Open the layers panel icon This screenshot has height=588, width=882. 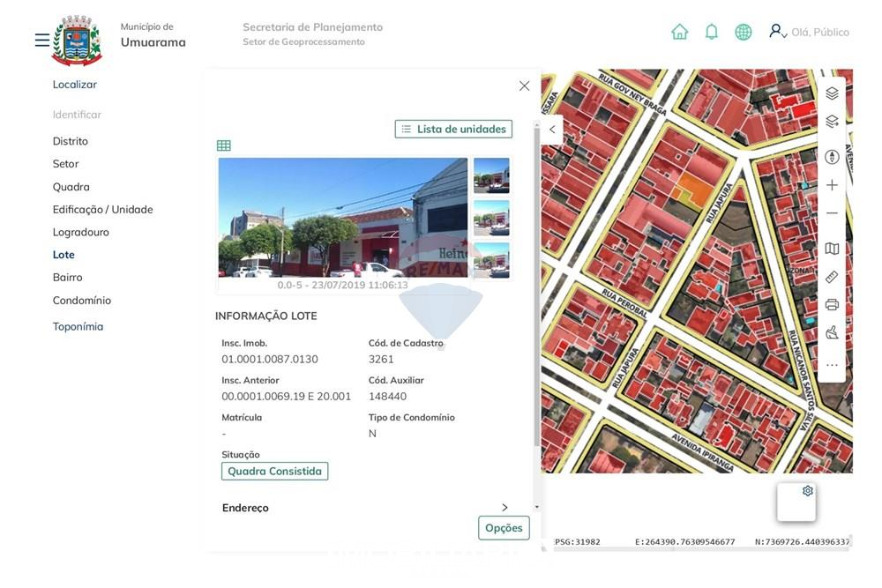(x=832, y=93)
